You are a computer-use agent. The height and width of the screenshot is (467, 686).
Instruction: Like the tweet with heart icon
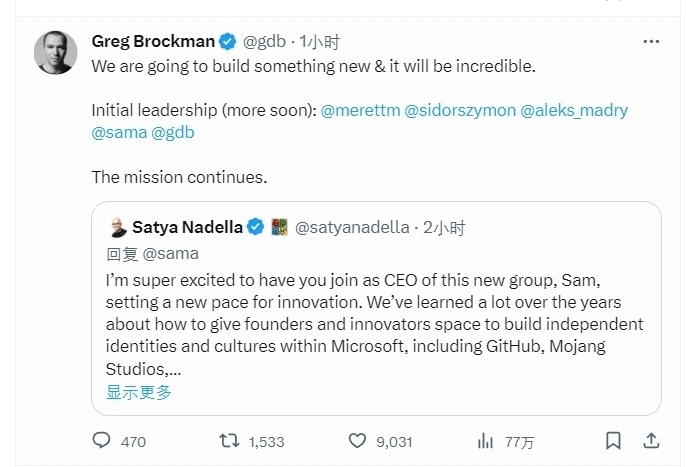tap(358, 441)
